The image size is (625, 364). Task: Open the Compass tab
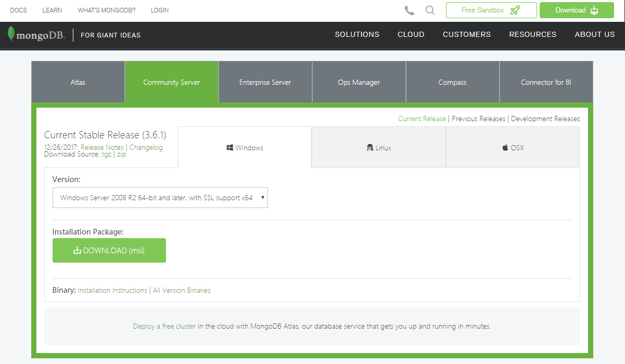tap(453, 82)
